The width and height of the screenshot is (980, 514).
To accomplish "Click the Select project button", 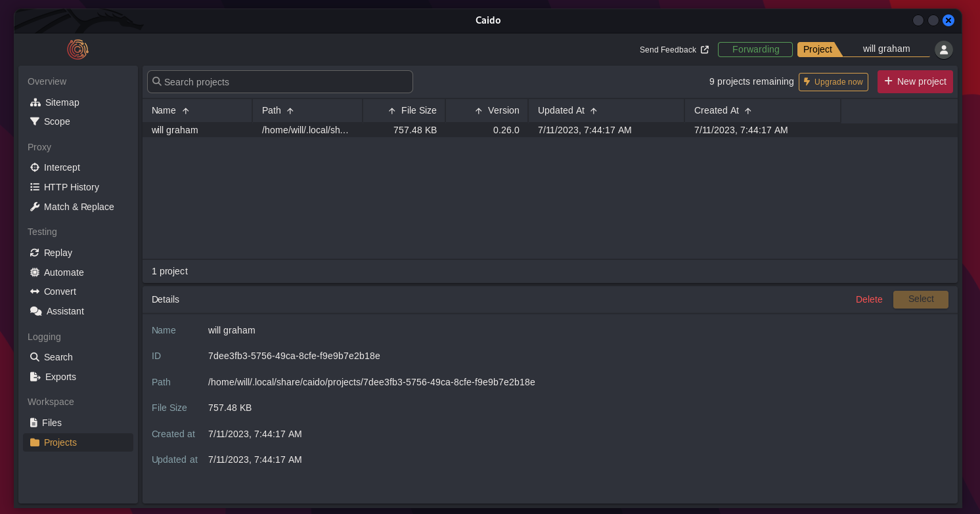I will pos(921,299).
